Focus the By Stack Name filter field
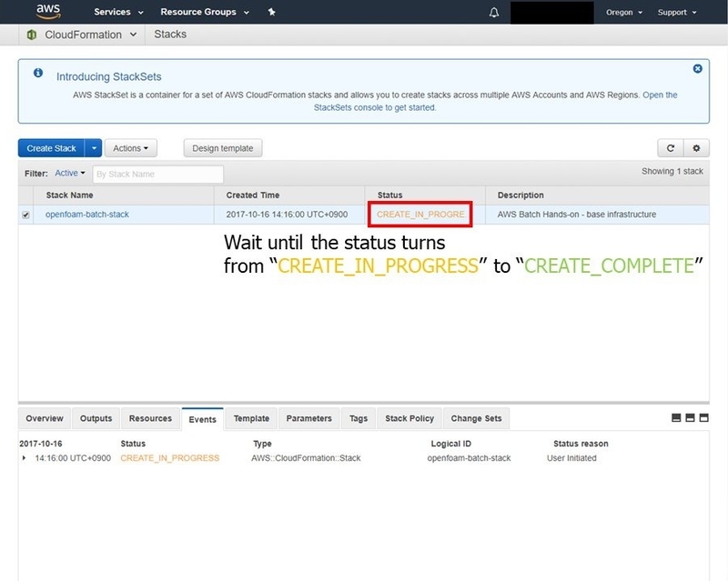 (157, 174)
